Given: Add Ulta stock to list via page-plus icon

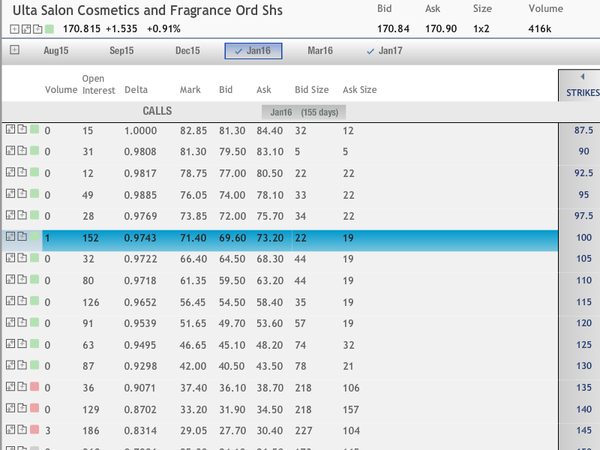Looking at the screenshot, I should pos(38,29).
